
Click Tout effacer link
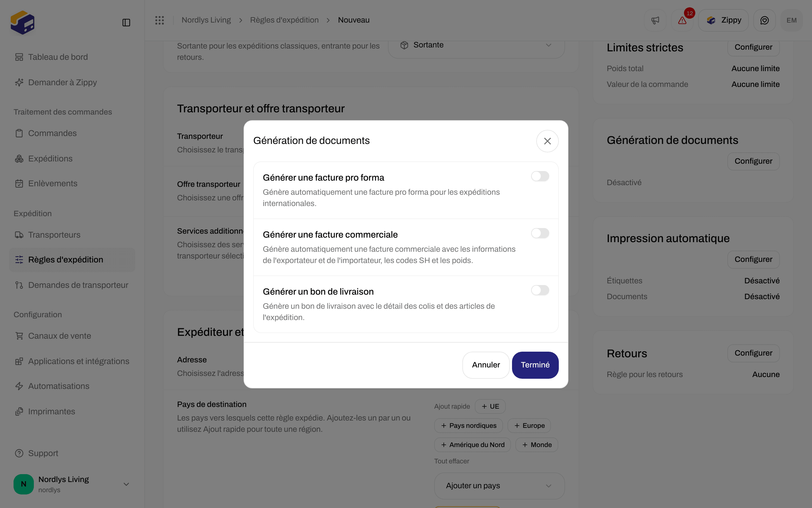452,461
